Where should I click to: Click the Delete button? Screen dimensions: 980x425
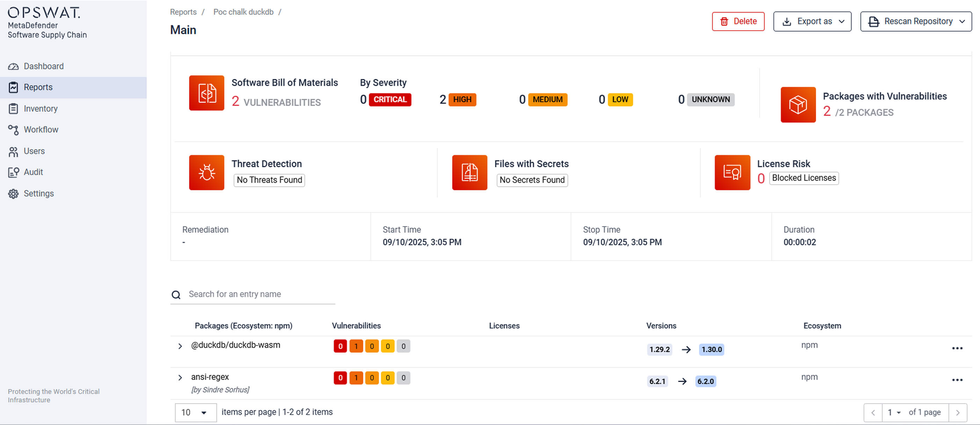click(x=738, y=21)
